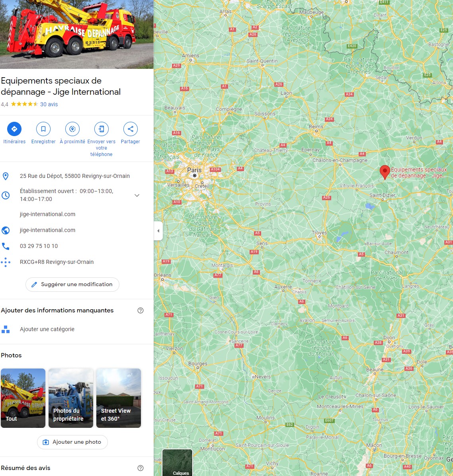
Task: Click Ajouter une catégorie
Action: point(47,329)
